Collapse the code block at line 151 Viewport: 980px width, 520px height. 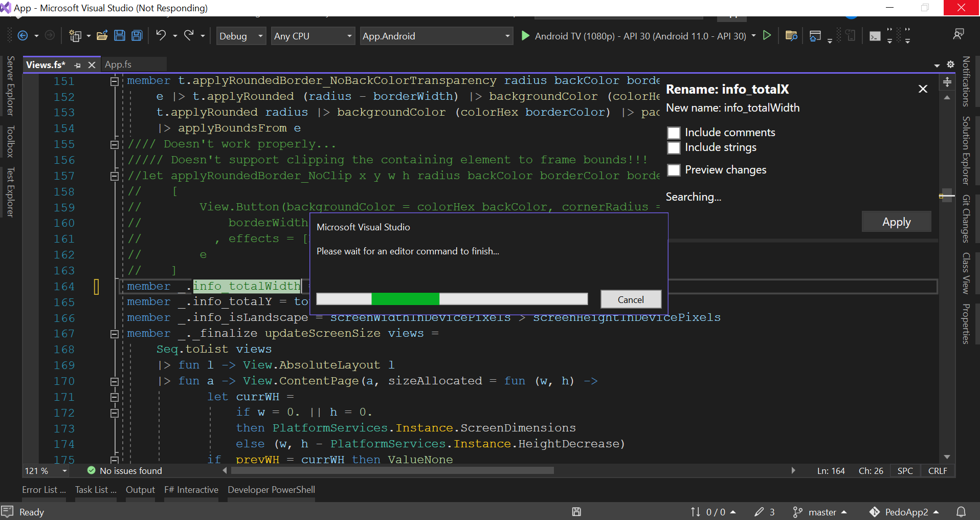(115, 81)
